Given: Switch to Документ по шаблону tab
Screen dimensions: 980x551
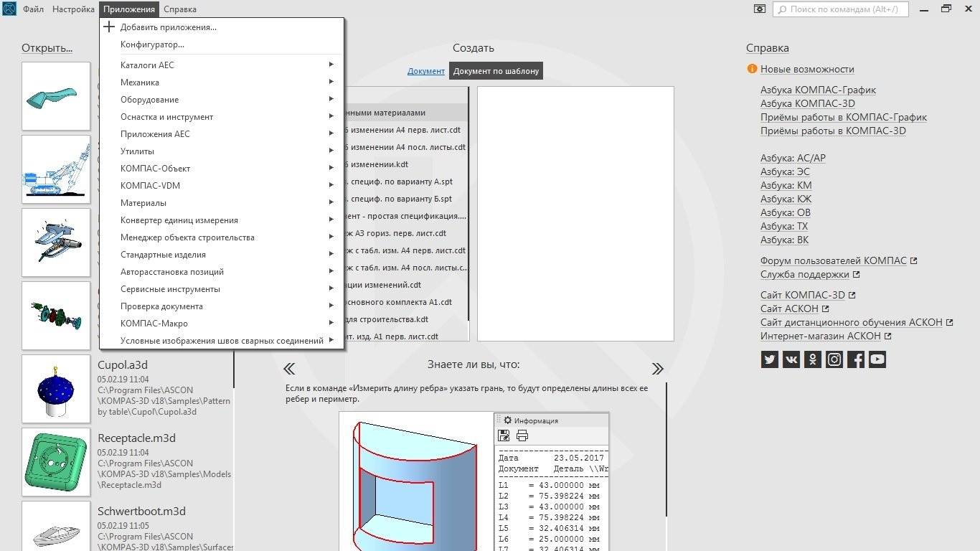Looking at the screenshot, I should 496,71.
